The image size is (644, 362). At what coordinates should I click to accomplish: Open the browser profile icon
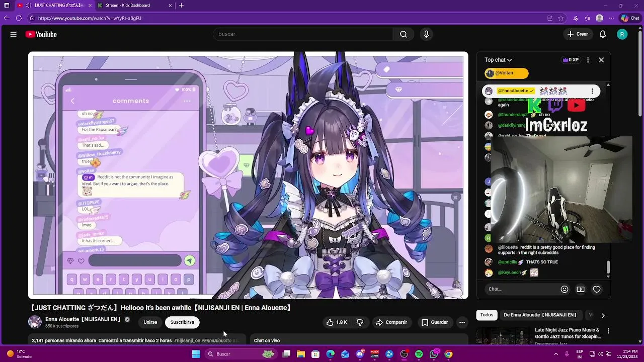click(599, 18)
